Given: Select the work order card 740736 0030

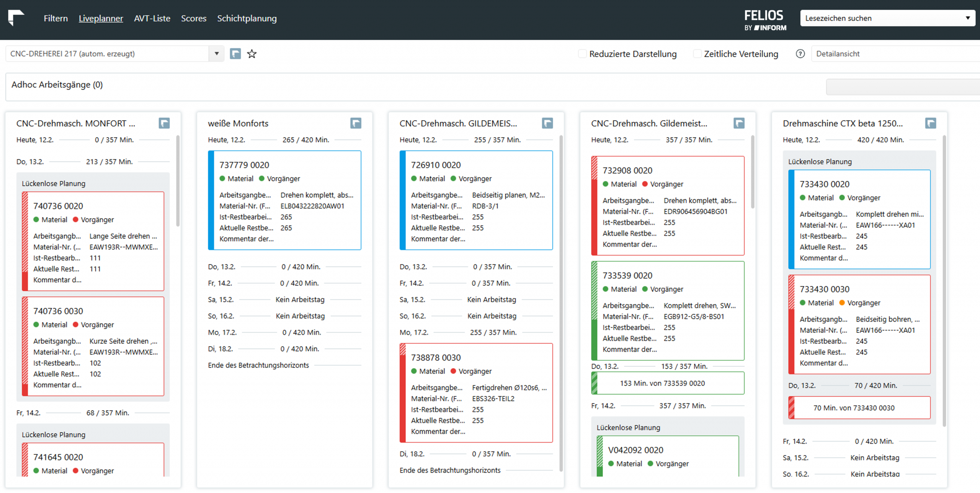Looking at the screenshot, I should 93,347.
